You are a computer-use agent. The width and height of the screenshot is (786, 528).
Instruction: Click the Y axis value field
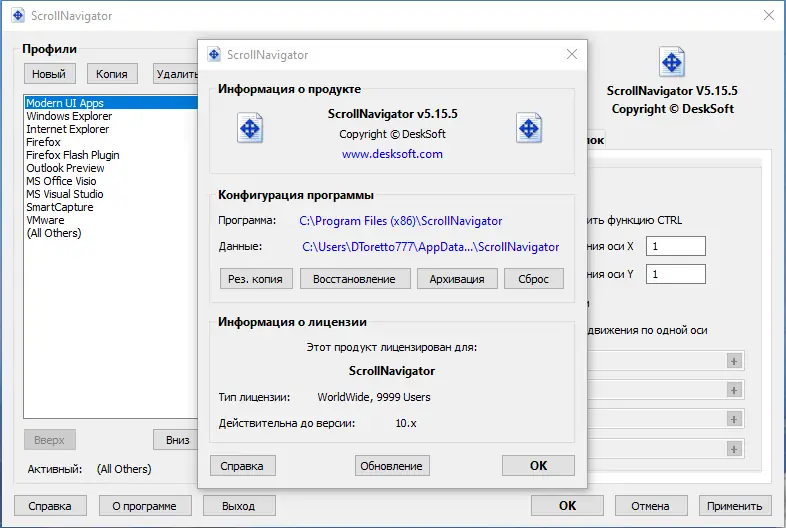(676, 274)
